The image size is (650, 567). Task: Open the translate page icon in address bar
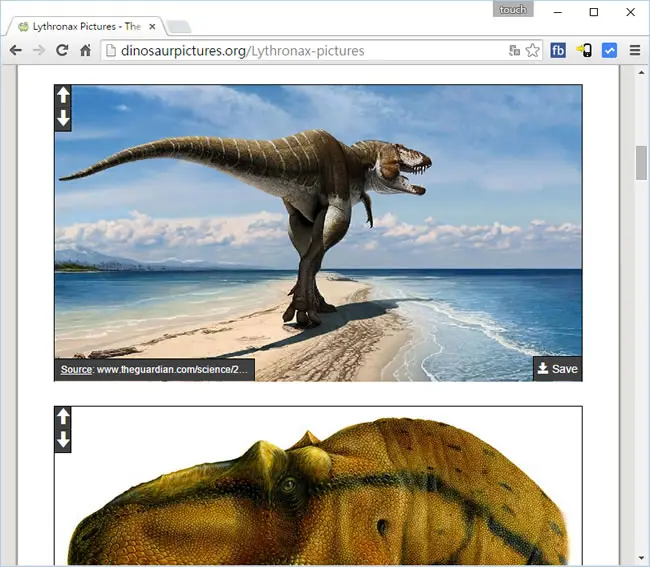[x=514, y=51]
